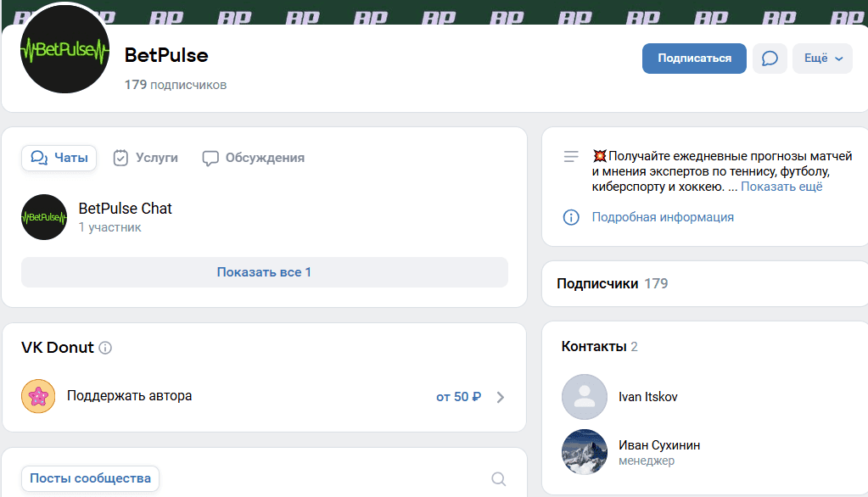Click the 1 участник chat member count
This screenshot has width=868, height=497.
coord(109,227)
